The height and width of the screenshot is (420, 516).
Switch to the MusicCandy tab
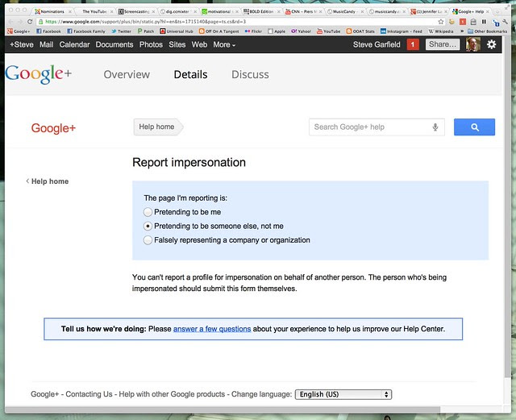pyautogui.click(x=345, y=11)
